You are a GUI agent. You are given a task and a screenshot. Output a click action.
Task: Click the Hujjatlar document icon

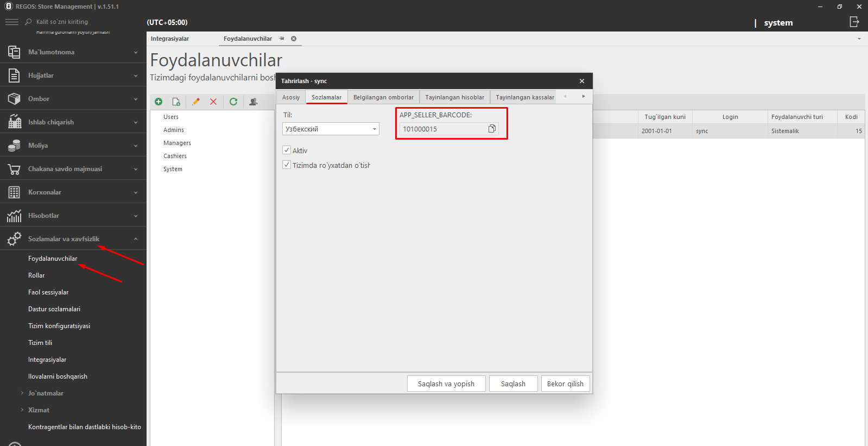pos(14,76)
